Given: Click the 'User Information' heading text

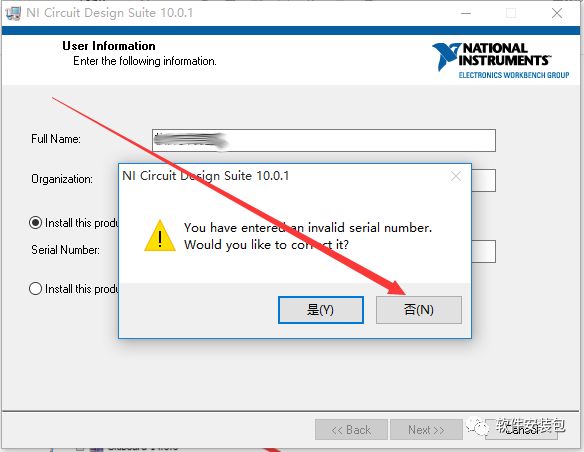Looking at the screenshot, I should point(109,46).
